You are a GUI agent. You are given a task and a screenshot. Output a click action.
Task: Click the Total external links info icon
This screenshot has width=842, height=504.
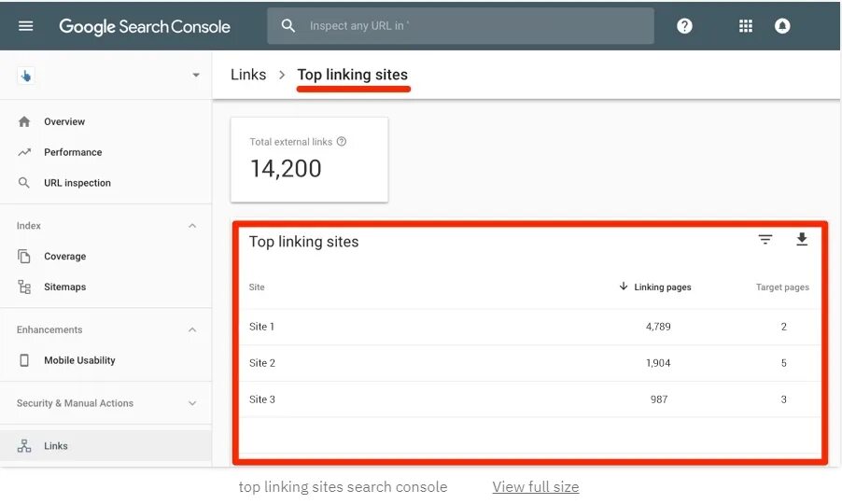[342, 142]
